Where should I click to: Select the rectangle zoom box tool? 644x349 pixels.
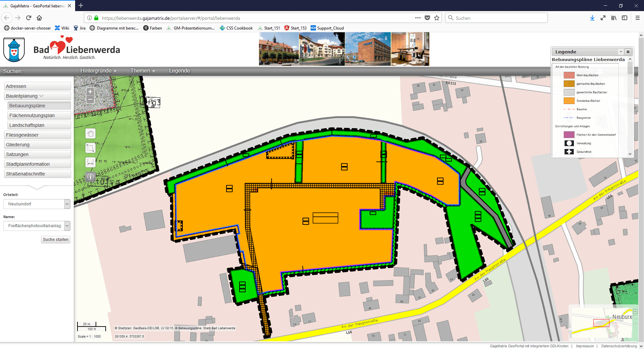pos(90,148)
